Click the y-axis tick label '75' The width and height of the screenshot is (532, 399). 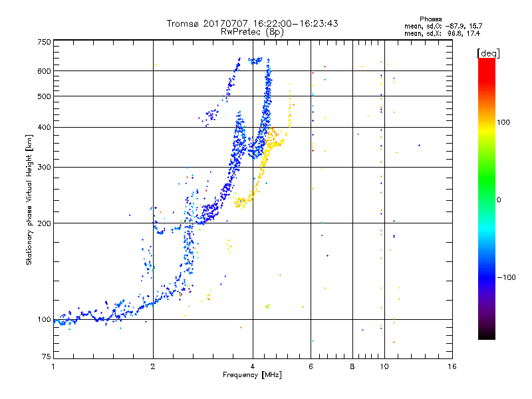pos(47,356)
